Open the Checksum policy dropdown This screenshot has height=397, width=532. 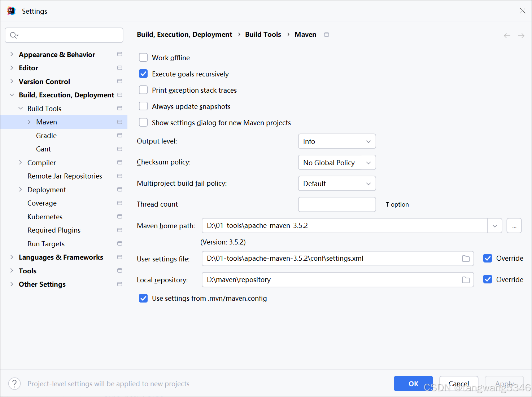pos(337,162)
